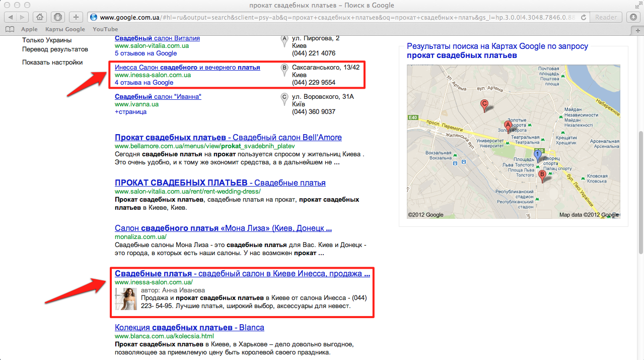This screenshot has width=644, height=360.
Task: Open 5 отзывов на Google link
Action: [x=146, y=53]
